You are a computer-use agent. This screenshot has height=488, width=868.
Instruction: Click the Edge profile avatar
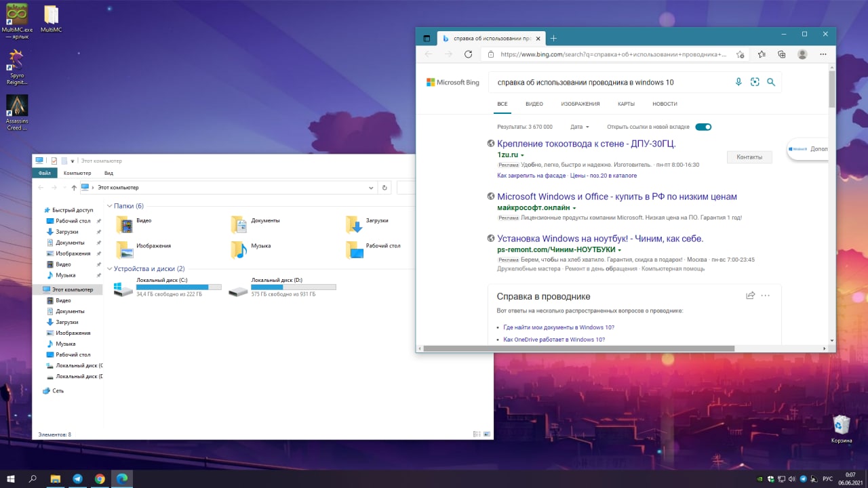coord(802,54)
